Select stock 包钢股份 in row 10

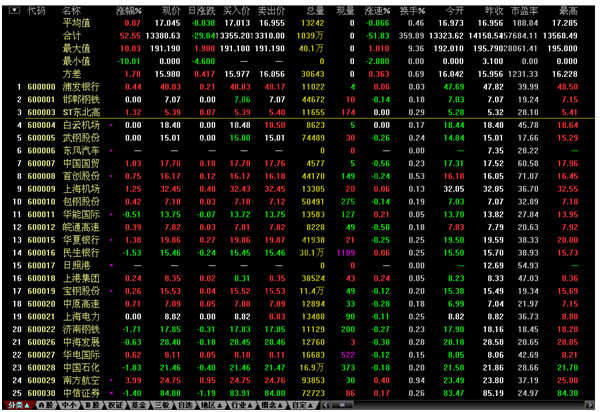pos(81,202)
